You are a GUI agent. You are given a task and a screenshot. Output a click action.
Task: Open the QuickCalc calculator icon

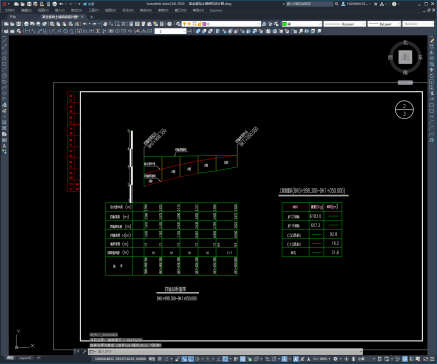coord(162,24)
